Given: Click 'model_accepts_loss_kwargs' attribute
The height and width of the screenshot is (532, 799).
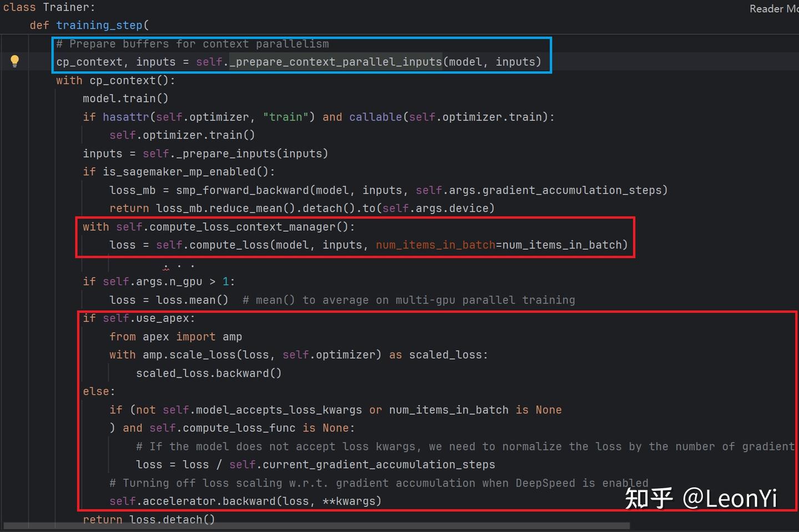Looking at the screenshot, I should coord(279,410).
